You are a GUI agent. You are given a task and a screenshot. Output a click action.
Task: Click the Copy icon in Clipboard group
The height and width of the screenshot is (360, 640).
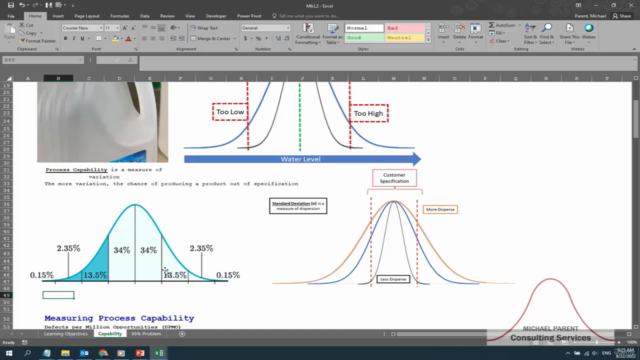pos(22,33)
